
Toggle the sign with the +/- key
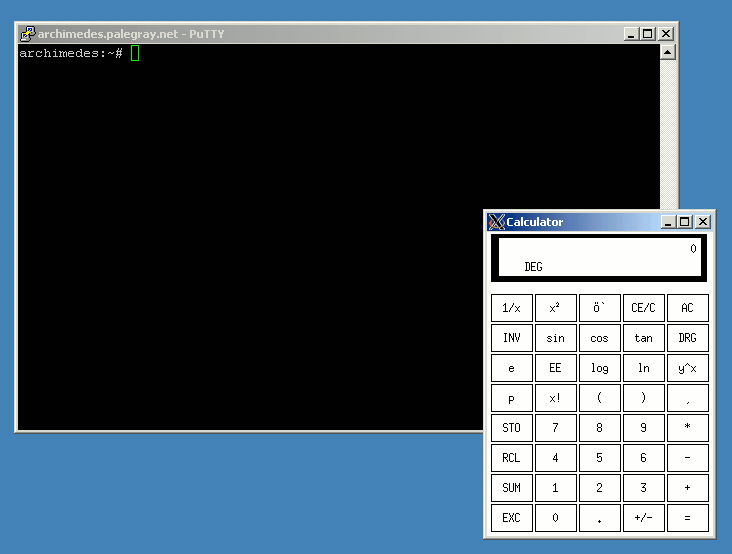click(x=643, y=518)
